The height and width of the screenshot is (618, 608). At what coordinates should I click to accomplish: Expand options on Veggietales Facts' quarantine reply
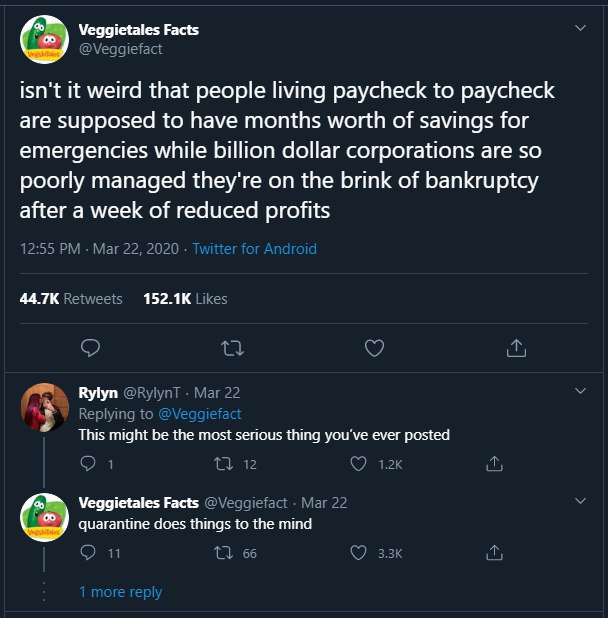pos(581,501)
